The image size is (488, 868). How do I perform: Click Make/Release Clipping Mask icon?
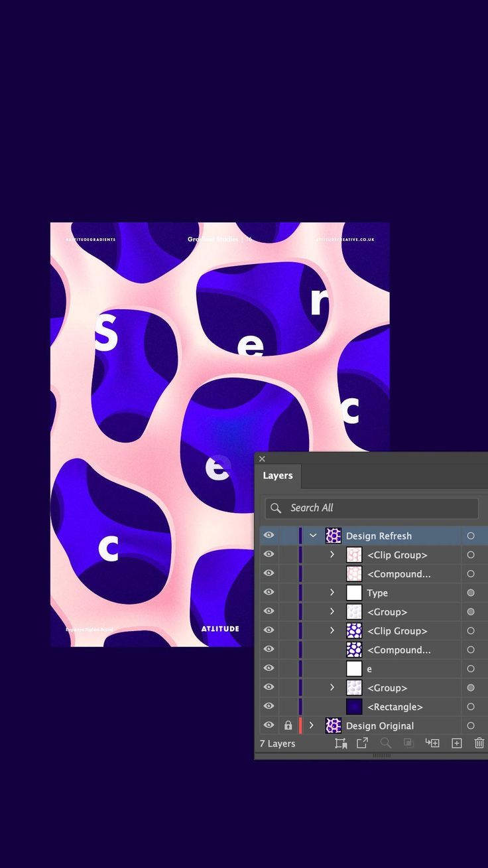point(408,743)
